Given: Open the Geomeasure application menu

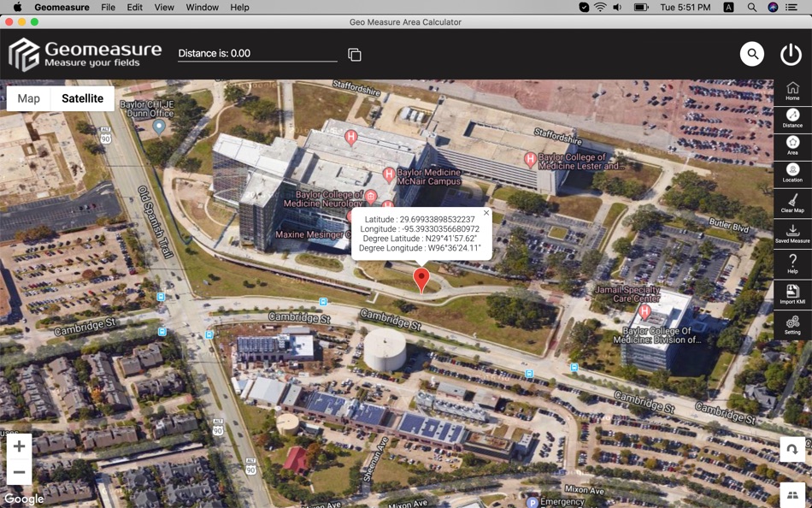Looking at the screenshot, I should click(x=62, y=7).
